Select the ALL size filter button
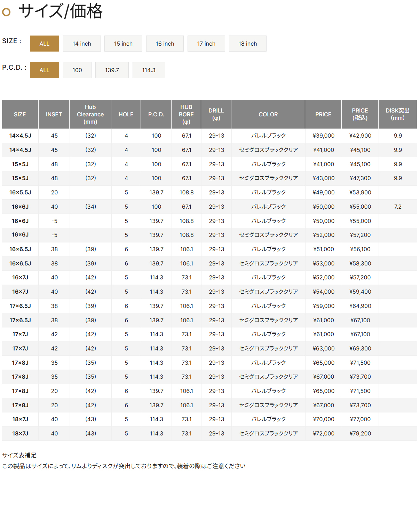This screenshot has width=420, height=510. click(45, 44)
